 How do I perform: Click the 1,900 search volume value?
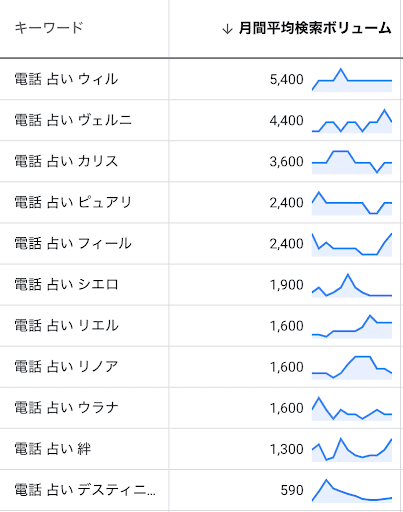click(287, 285)
